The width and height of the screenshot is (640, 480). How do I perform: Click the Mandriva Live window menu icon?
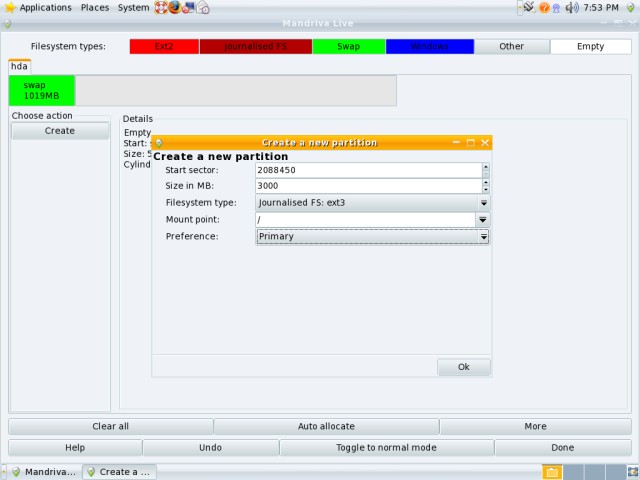point(7,24)
